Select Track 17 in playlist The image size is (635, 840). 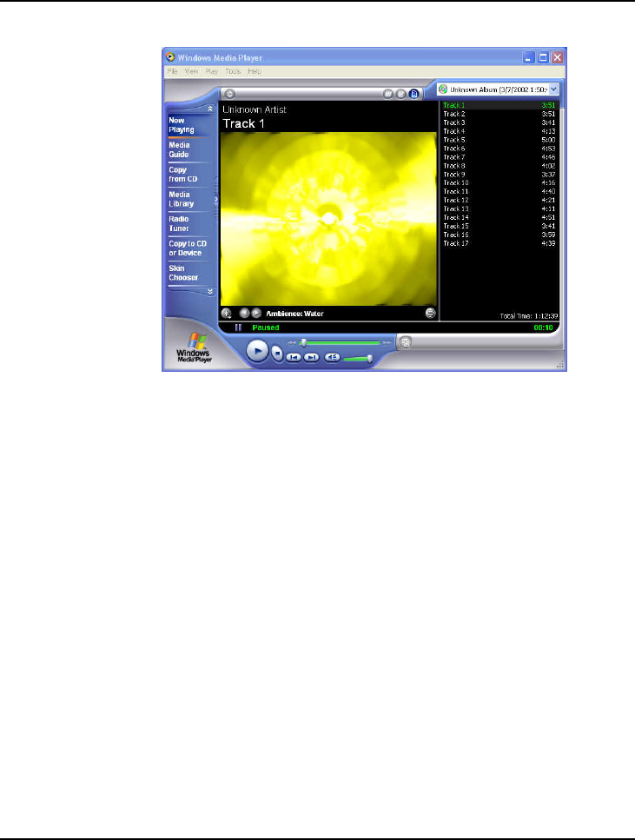(499, 243)
